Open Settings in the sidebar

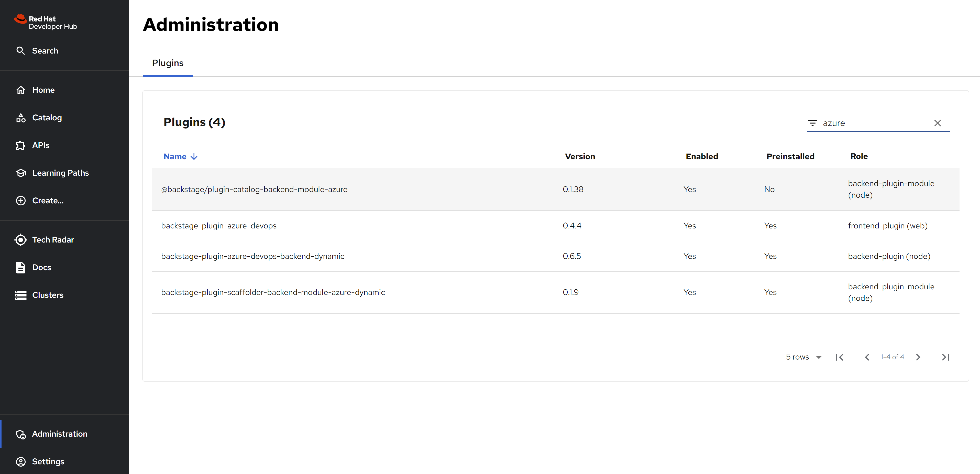click(x=48, y=461)
